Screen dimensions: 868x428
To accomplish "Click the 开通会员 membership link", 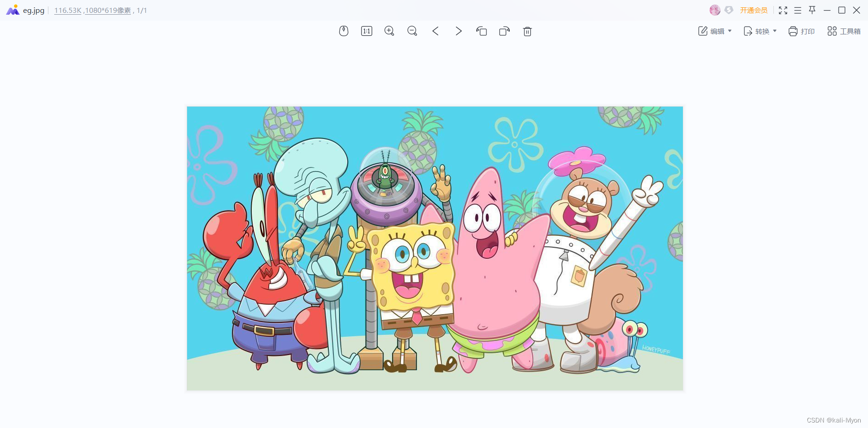I will point(754,10).
